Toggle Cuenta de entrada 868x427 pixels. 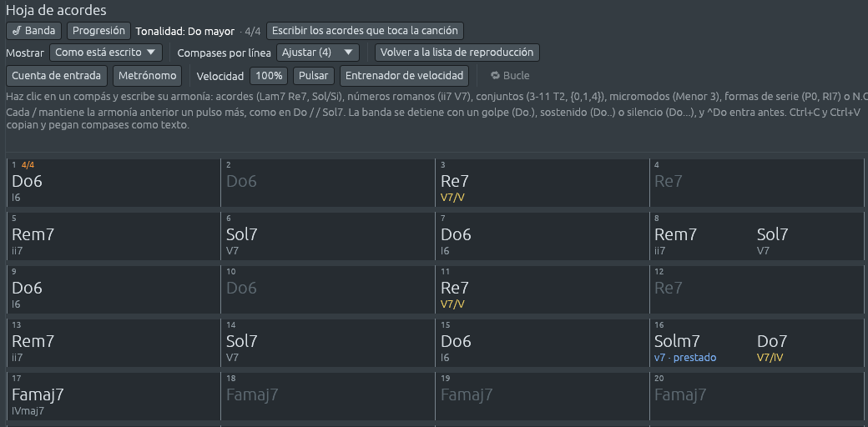57,76
